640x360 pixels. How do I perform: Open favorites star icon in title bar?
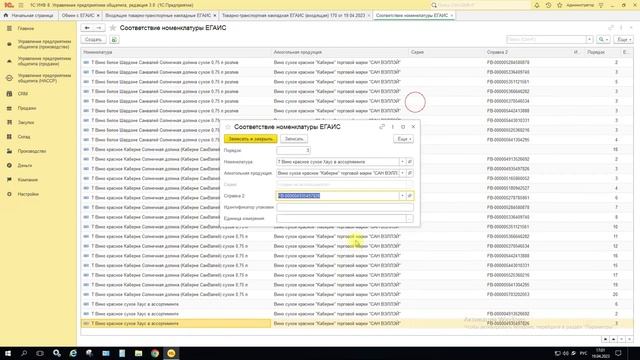pyautogui.click(x=560, y=5)
